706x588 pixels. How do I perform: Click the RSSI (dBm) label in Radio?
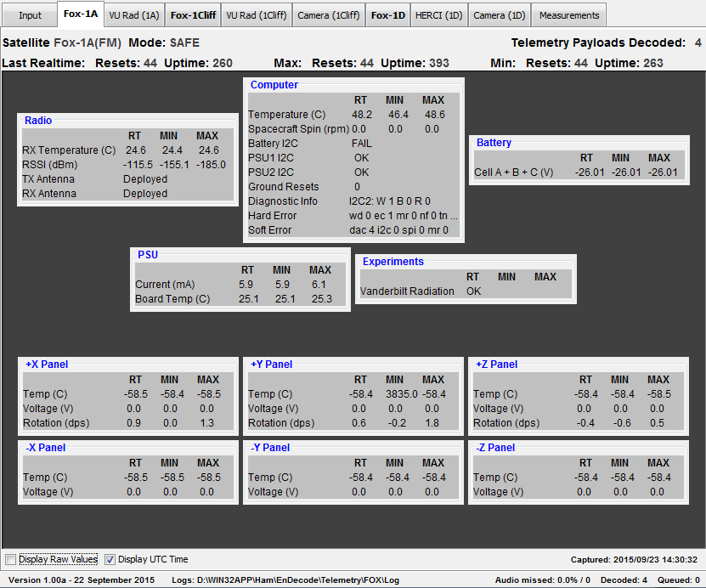coord(50,164)
